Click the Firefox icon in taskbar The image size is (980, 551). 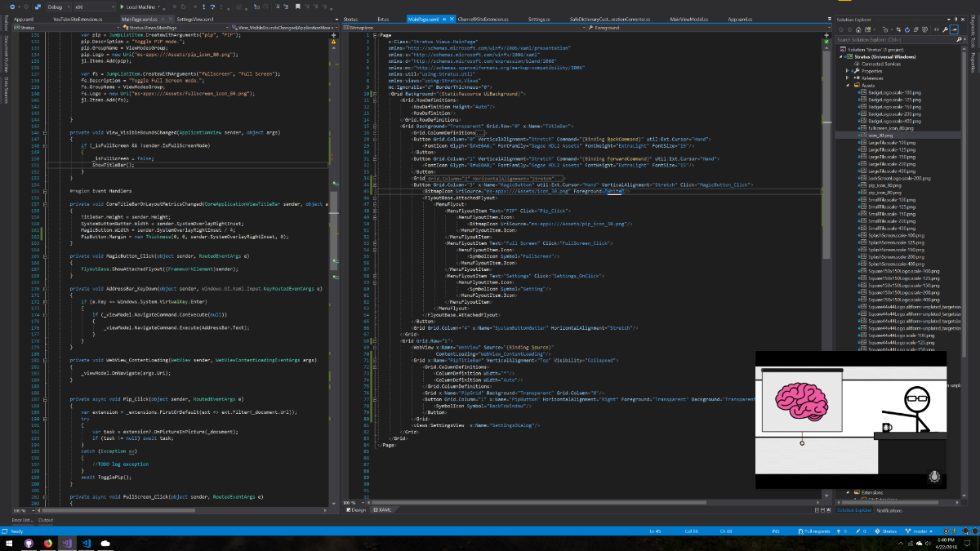(x=48, y=542)
